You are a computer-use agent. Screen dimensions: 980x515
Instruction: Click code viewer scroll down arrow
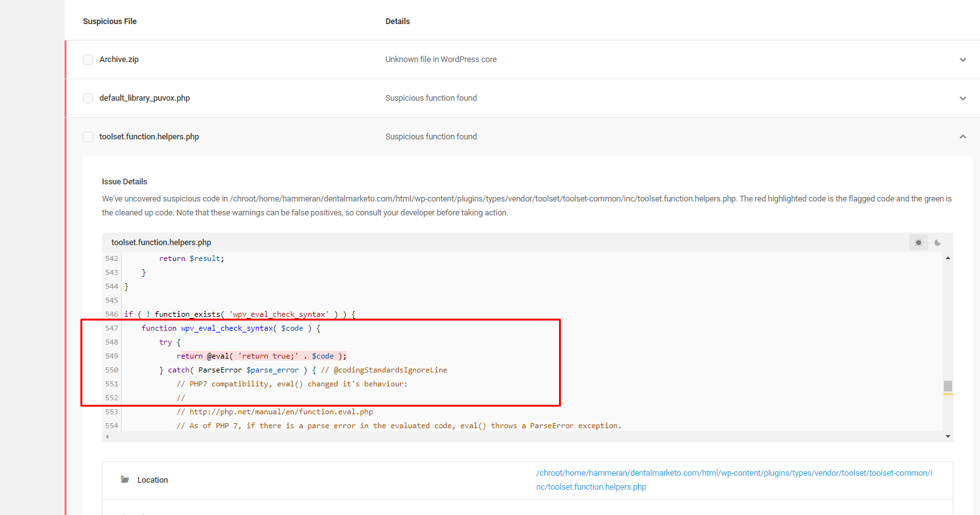[948, 436]
